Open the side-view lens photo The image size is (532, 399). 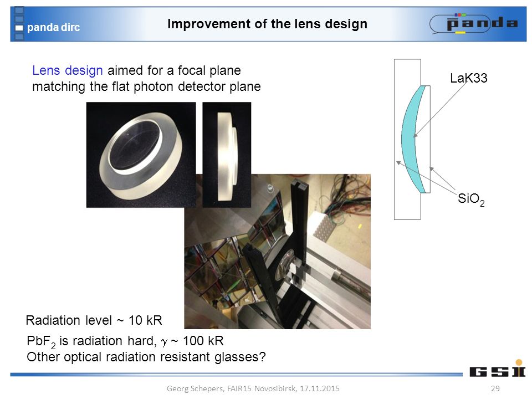pos(227,155)
